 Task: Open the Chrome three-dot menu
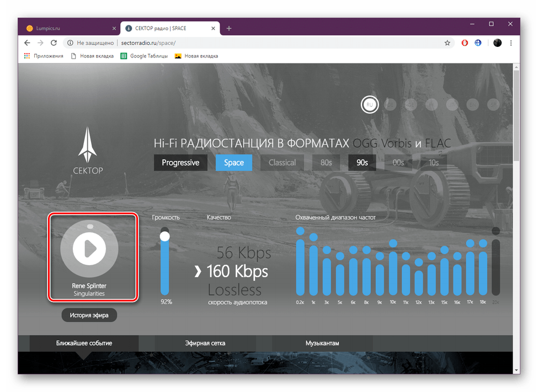tap(511, 43)
